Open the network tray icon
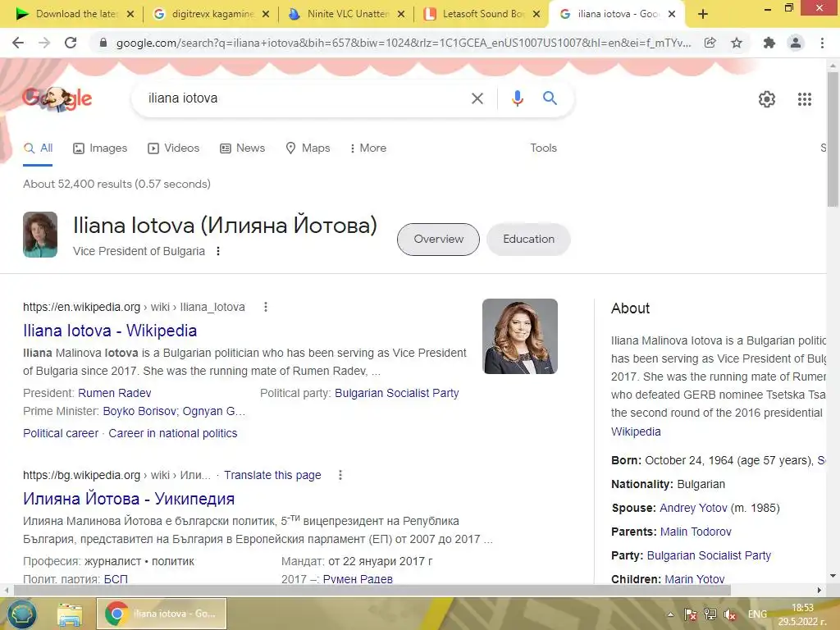 [710, 614]
